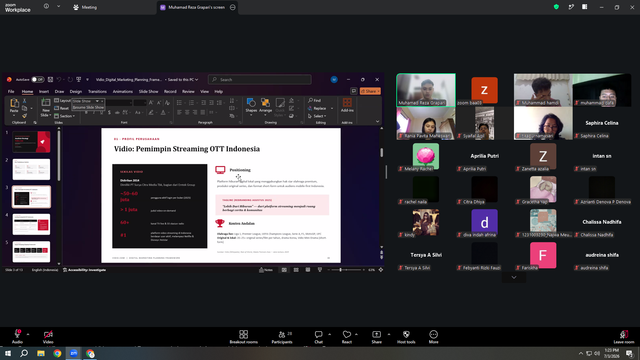This screenshot has width=640, height=360.
Task: Switch to Slide Sorter view
Action: [296, 270]
